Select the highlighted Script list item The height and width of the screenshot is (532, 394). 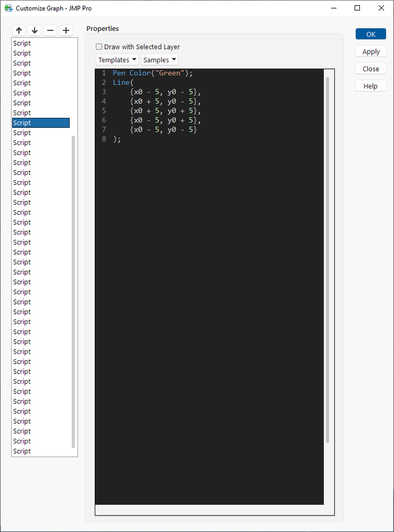point(41,123)
